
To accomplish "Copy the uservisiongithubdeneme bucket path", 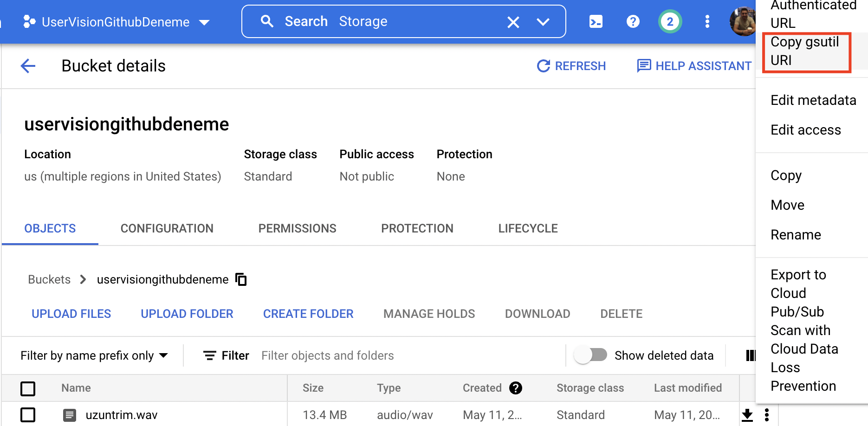I will pos(241,279).
